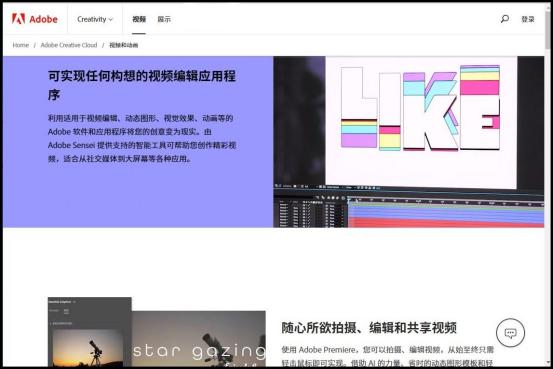553x369 pixels.
Task: Click the Adobe logo
Action: 35,19
